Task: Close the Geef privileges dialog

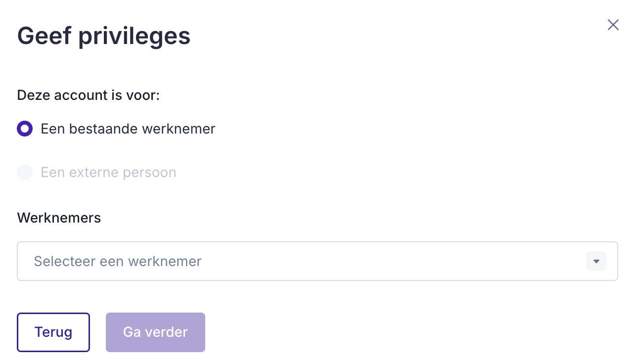Action: 613,25
